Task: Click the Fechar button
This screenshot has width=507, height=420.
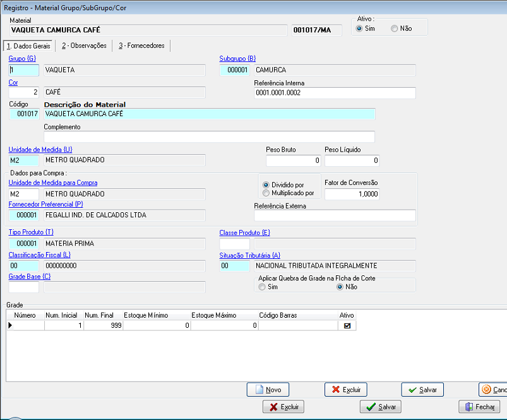Action: click(479, 407)
